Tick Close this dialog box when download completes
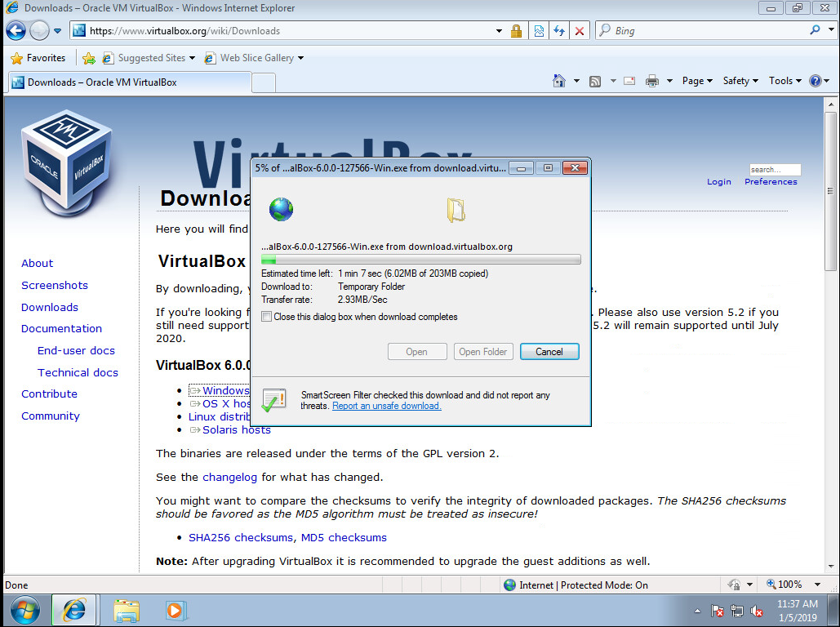 click(x=267, y=317)
